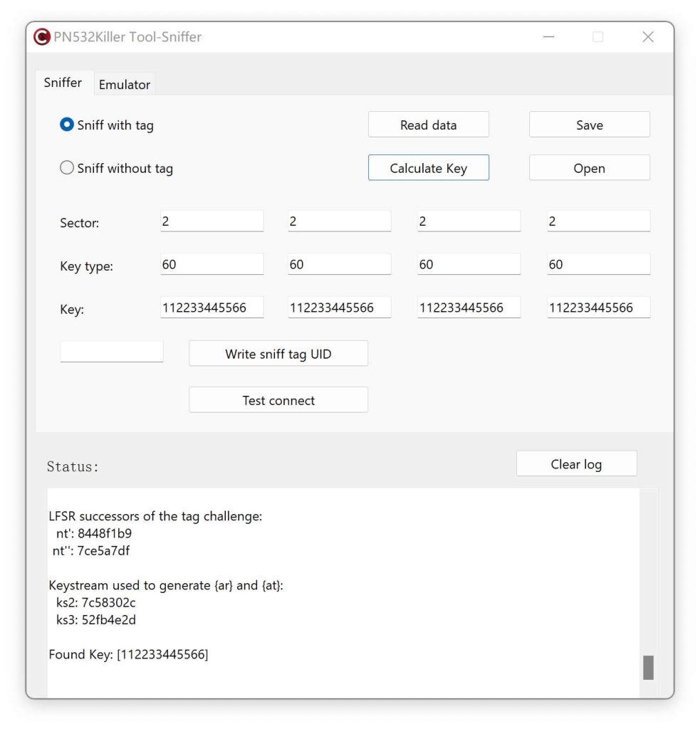Click the Save button
The width and height of the screenshot is (700, 729).
pos(590,125)
